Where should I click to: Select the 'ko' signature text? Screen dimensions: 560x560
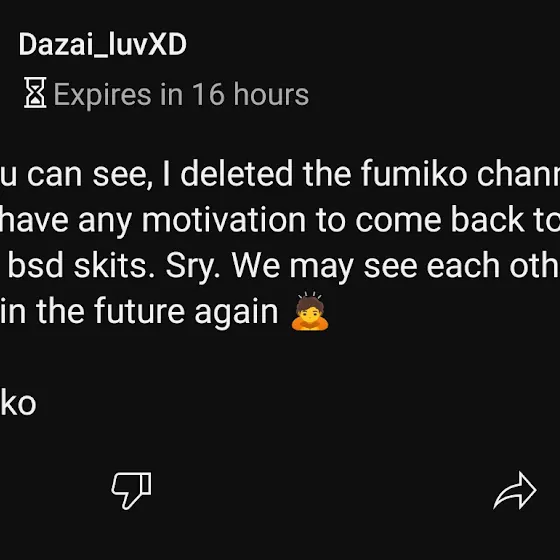coord(18,403)
